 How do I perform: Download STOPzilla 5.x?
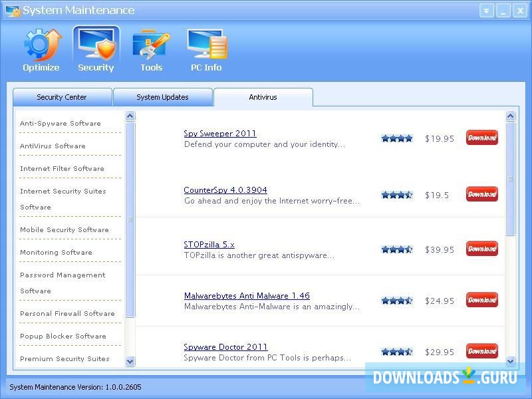(481, 249)
